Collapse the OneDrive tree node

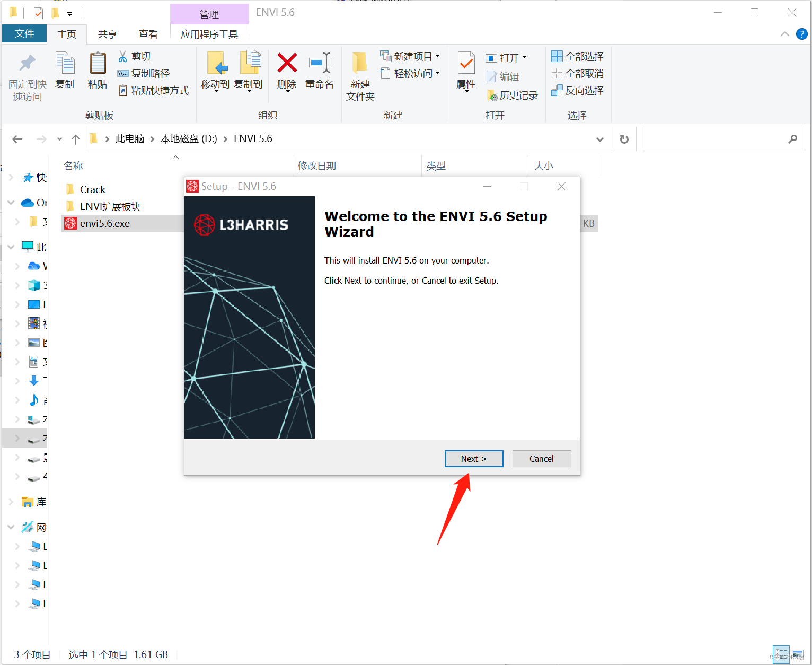click(11, 203)
